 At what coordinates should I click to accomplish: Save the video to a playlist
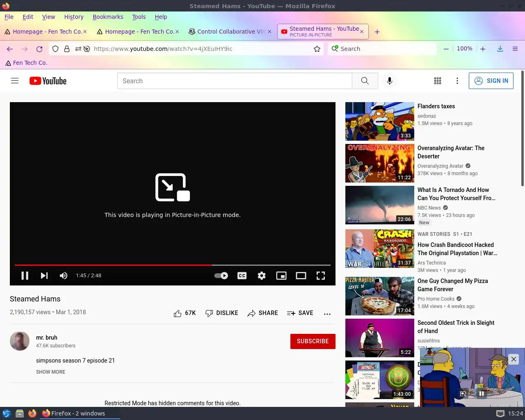(x=300, y=313)
